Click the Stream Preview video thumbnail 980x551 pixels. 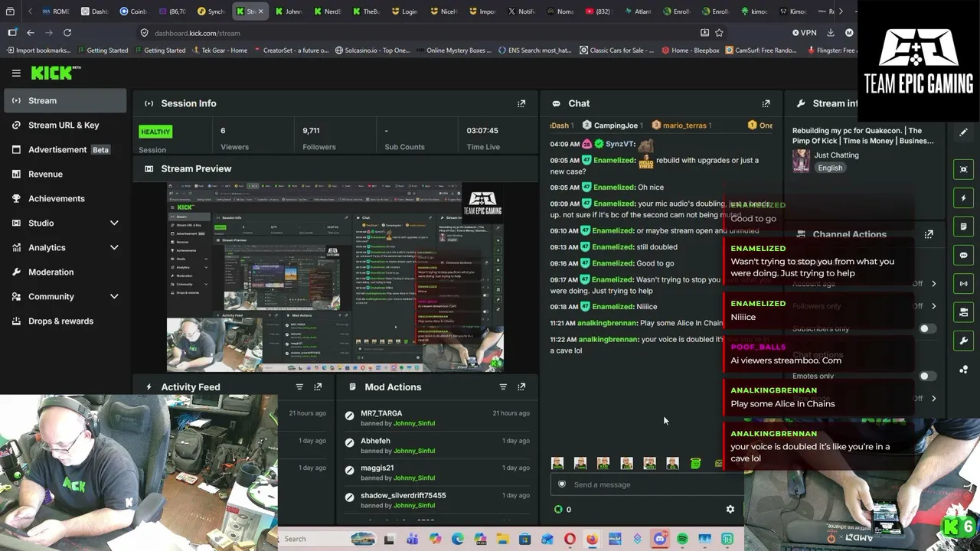click(x=335, y=277)
